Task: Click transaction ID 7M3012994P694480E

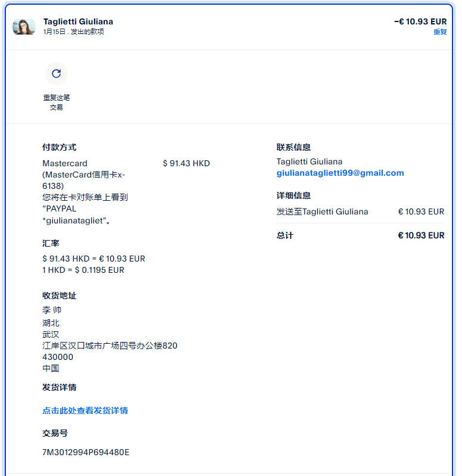Action: point(86,452)
